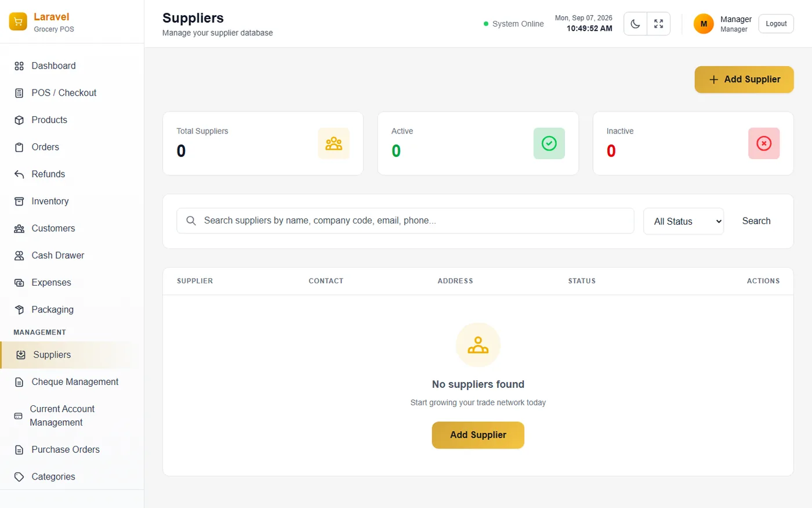Click the Cheque Management document icon
The image size is (812, 508).
19,382
